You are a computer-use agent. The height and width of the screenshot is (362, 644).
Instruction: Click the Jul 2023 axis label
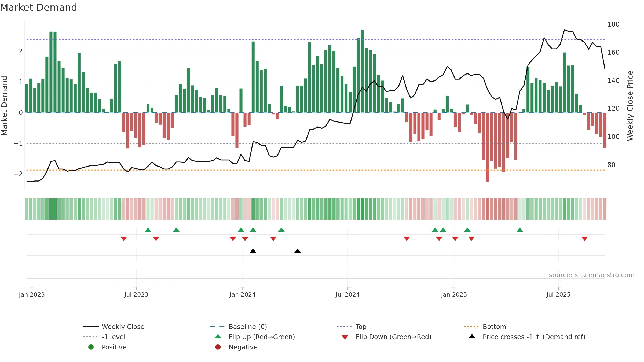(x=136, y=294)
